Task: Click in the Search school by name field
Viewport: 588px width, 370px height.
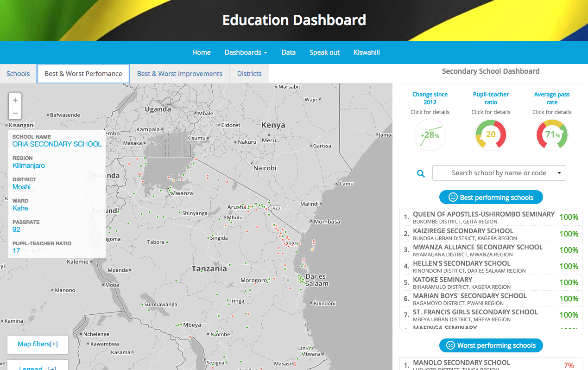Action: (499, 173)
